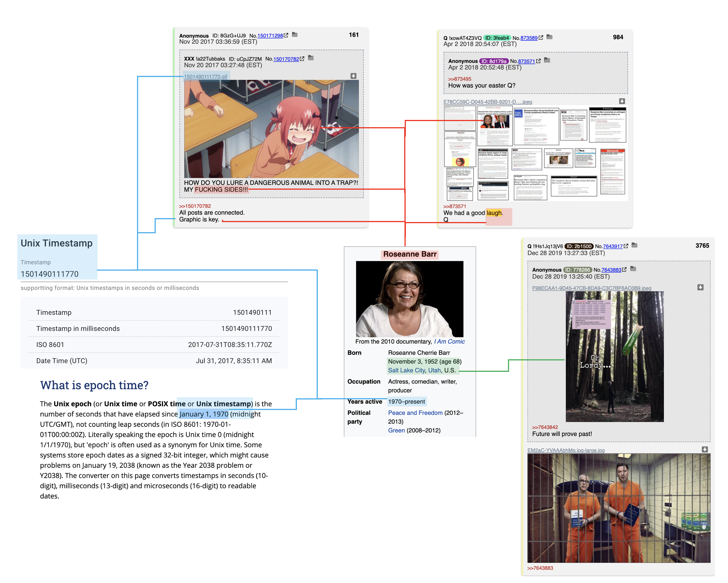Open external link icon beside post No.873589
Screen dimensions: 728x583
click(x=541, y=37)
